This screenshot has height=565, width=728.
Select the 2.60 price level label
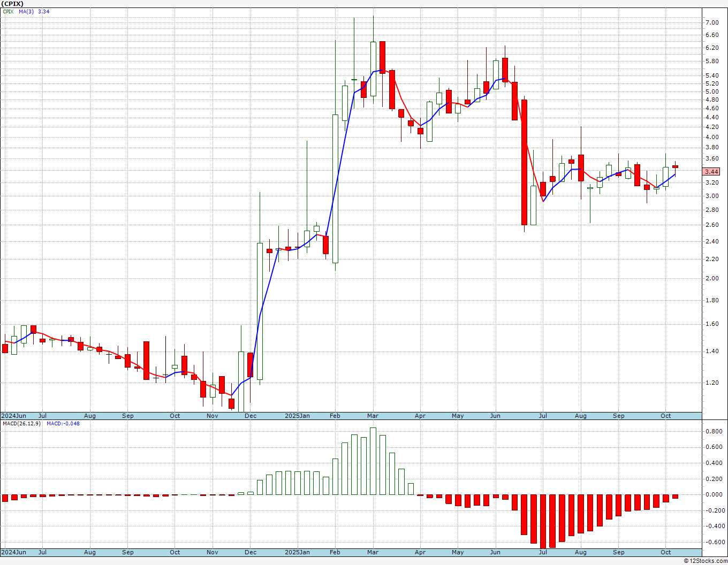(712, 225)
